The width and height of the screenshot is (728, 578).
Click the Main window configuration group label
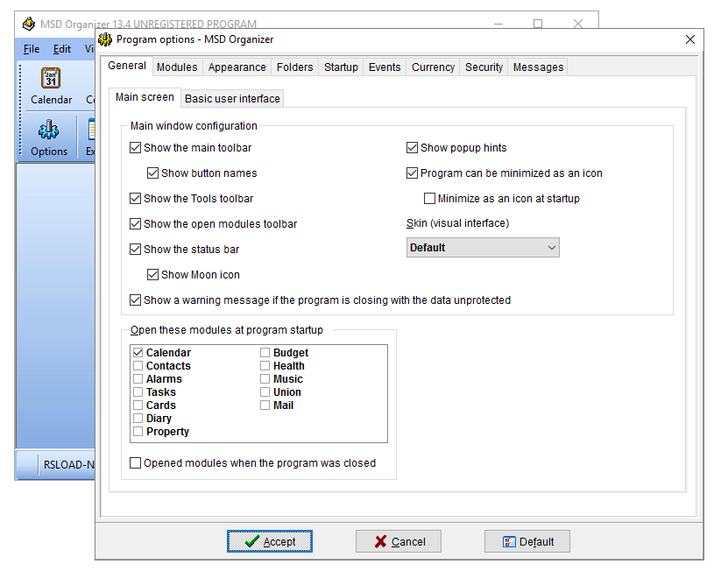194,126
